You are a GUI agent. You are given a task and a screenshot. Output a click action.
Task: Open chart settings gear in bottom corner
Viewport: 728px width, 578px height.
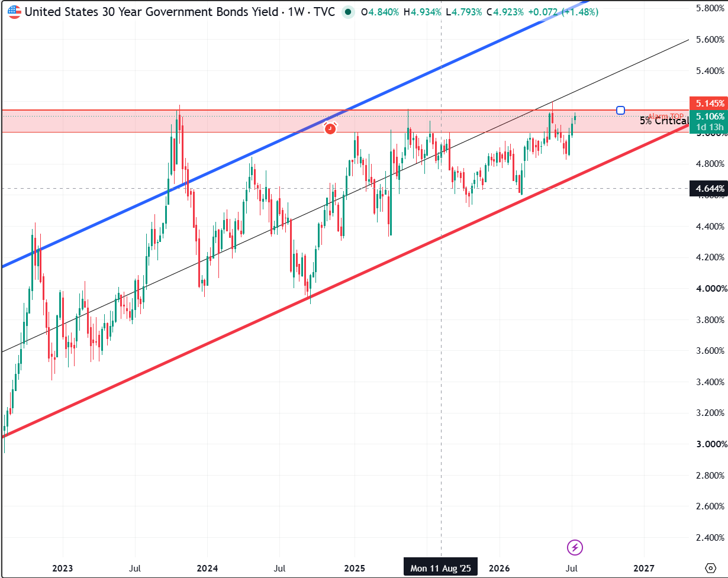pos(711,568)
